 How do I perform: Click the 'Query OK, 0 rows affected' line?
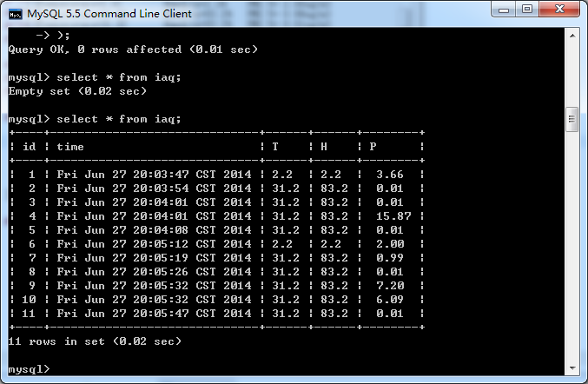click(133, 50)
